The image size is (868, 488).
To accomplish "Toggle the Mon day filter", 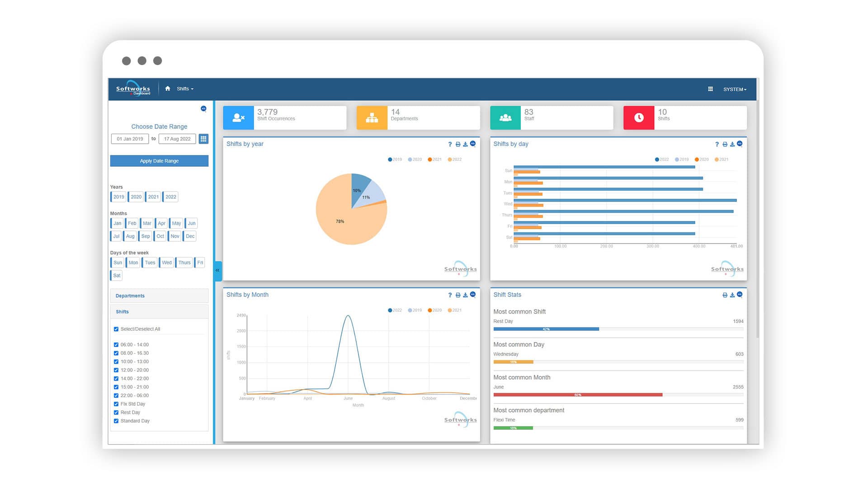I will coord(133,263).
